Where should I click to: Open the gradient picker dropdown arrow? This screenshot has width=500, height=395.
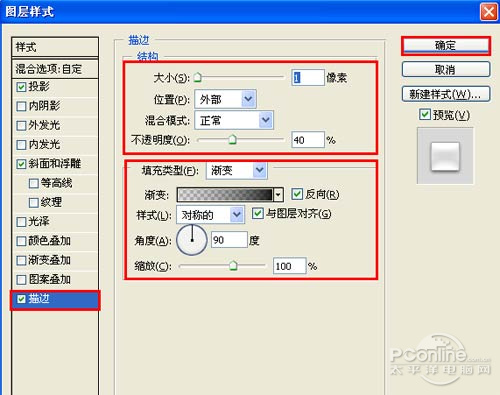click(278, 195)
